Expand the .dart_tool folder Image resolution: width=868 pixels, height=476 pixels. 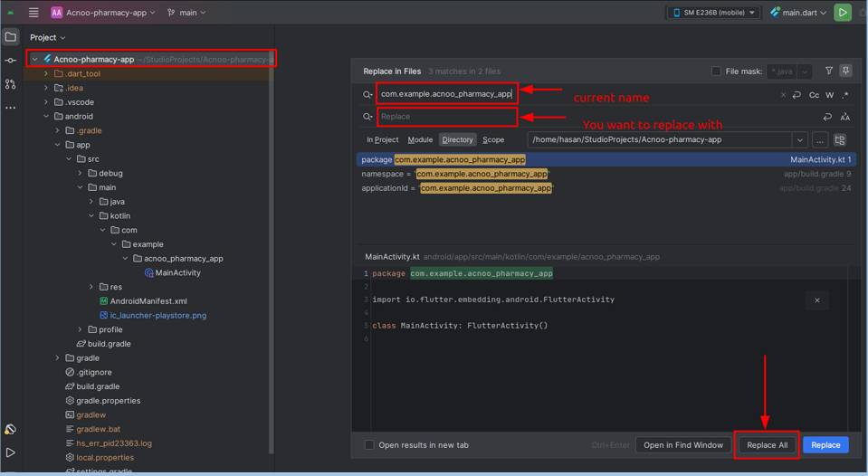click(47, 74)
